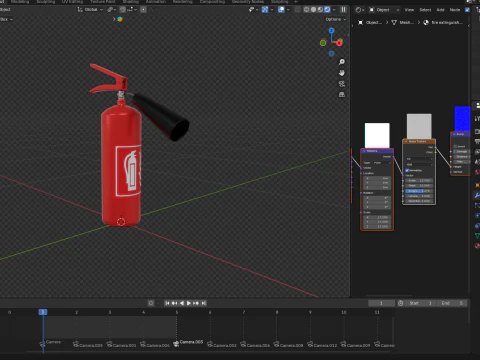The image size is (480, 360).
Task: Click the fire extinguisher material breadcrumb
Action: click(443, 22)
